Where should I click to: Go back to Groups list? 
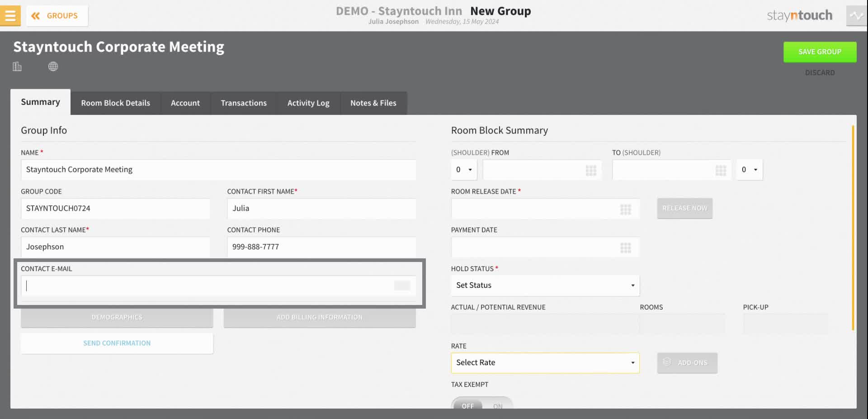(x=57, y=16)
